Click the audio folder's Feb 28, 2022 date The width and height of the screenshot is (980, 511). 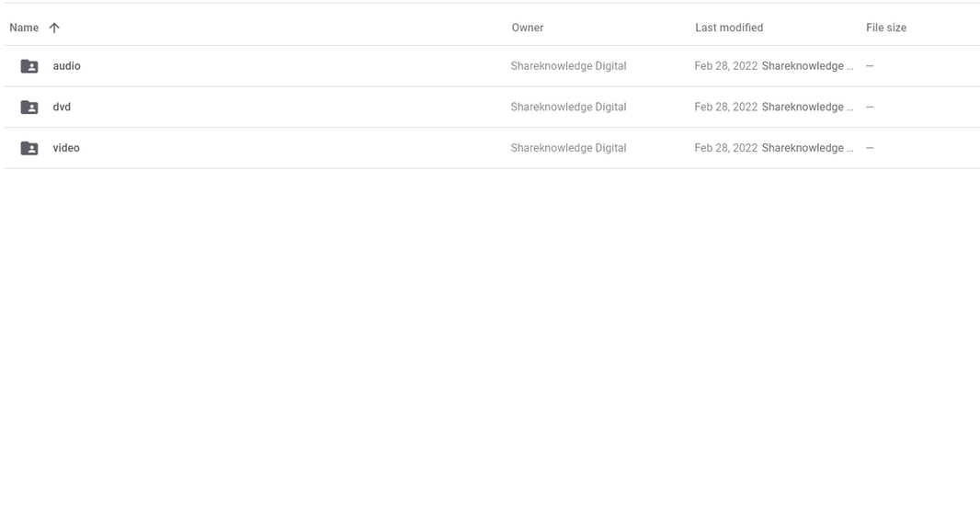click(x=725, y=66)
